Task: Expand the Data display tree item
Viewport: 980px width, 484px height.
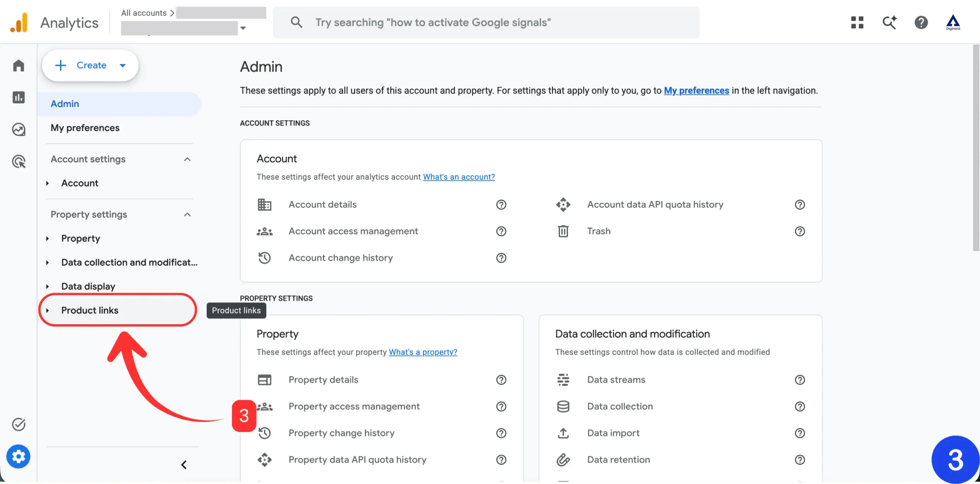Action: pos(47,286)
